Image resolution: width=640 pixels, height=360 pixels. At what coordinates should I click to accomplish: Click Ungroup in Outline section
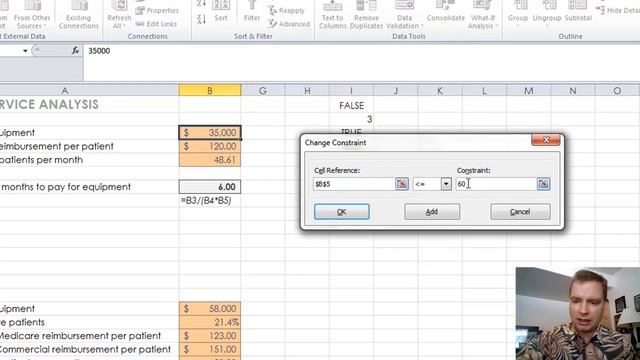point(547,14)
